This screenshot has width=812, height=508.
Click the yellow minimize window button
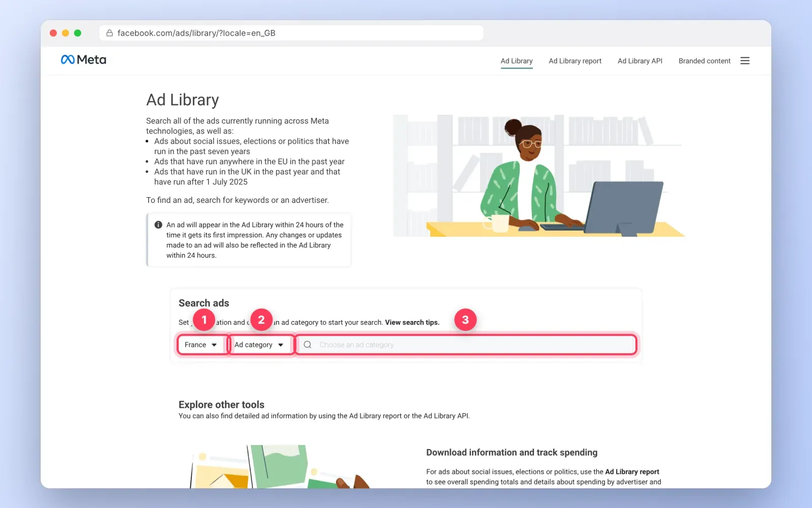pos(65,33)
